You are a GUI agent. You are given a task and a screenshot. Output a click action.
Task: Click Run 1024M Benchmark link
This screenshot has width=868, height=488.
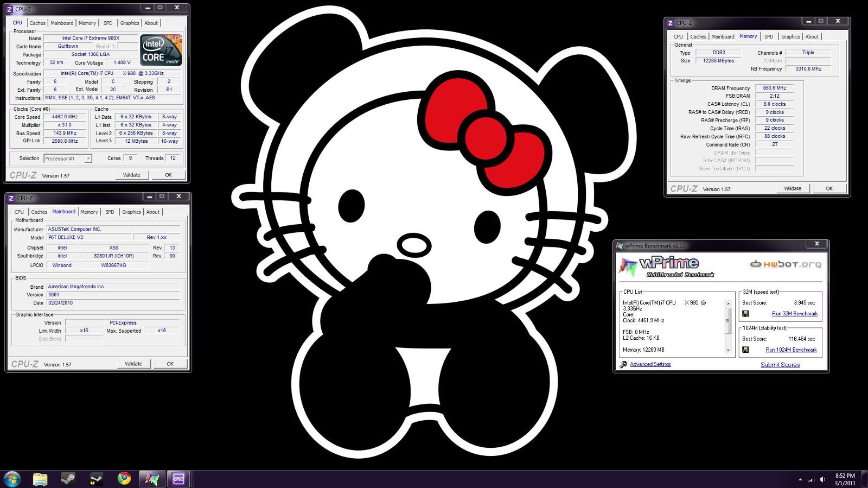pyautogui.click(x=791, y=350)
